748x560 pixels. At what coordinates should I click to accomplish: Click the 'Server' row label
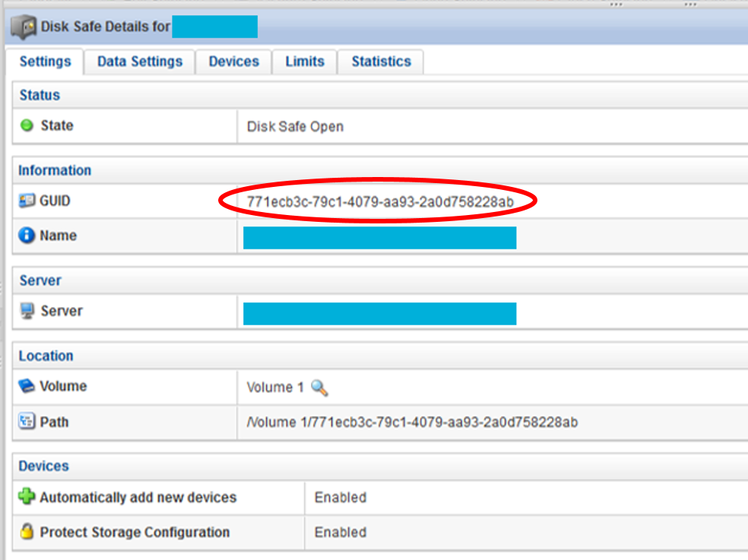(62, 311)
